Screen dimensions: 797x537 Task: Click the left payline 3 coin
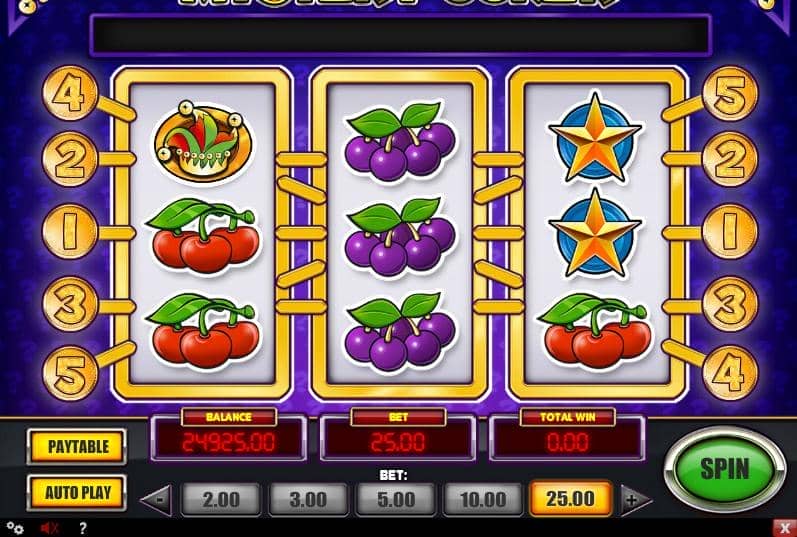click(69, 304)
